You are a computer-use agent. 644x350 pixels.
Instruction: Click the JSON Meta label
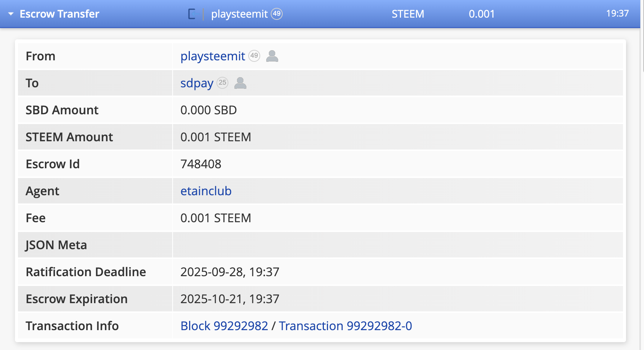tap(56, 245)
